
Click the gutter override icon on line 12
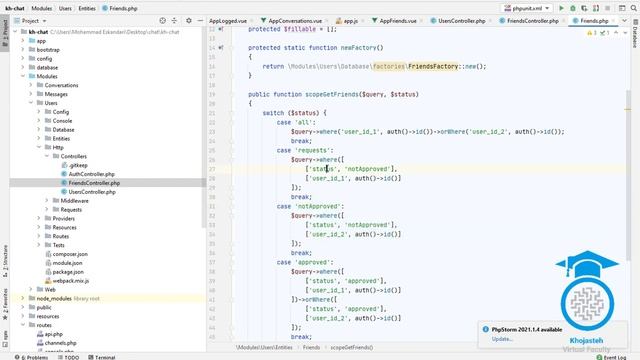(x=221, y=29)
